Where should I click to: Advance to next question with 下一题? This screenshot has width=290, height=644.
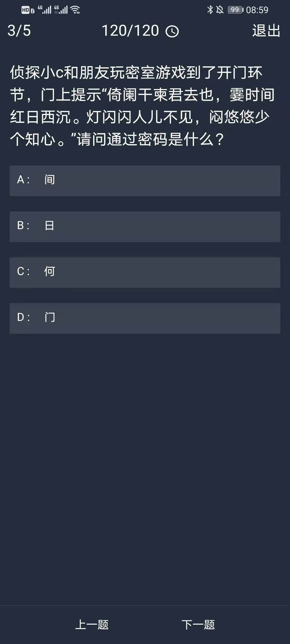click(x=198, y=624)
